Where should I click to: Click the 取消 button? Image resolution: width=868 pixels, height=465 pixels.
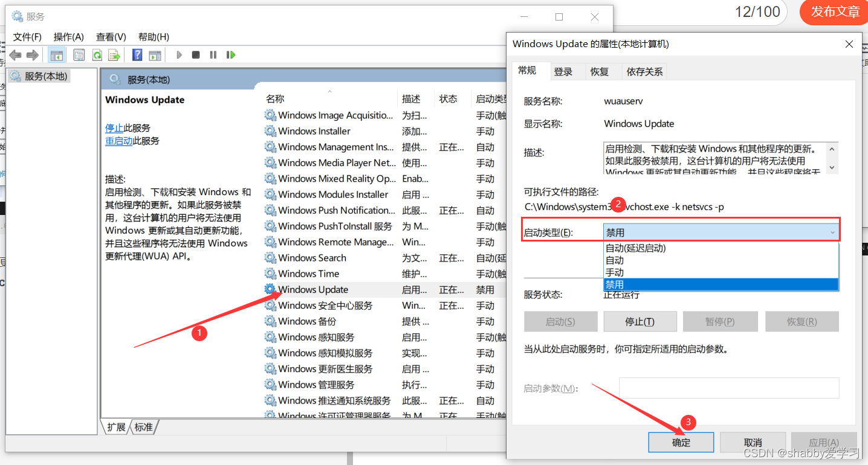coord(753,443)
